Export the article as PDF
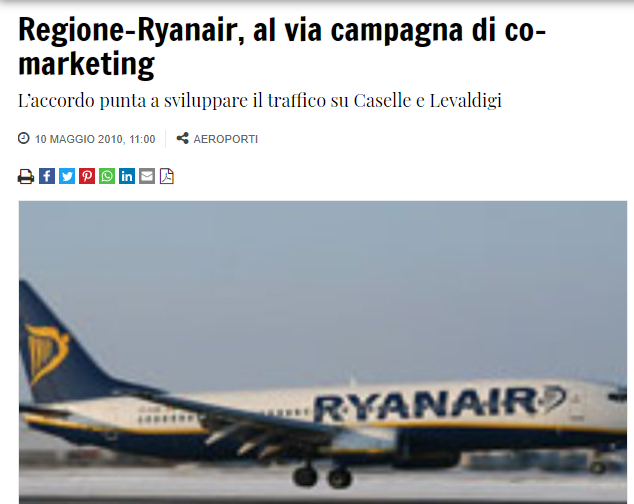Screen dimensions: 634x504 tap(167, 176)
